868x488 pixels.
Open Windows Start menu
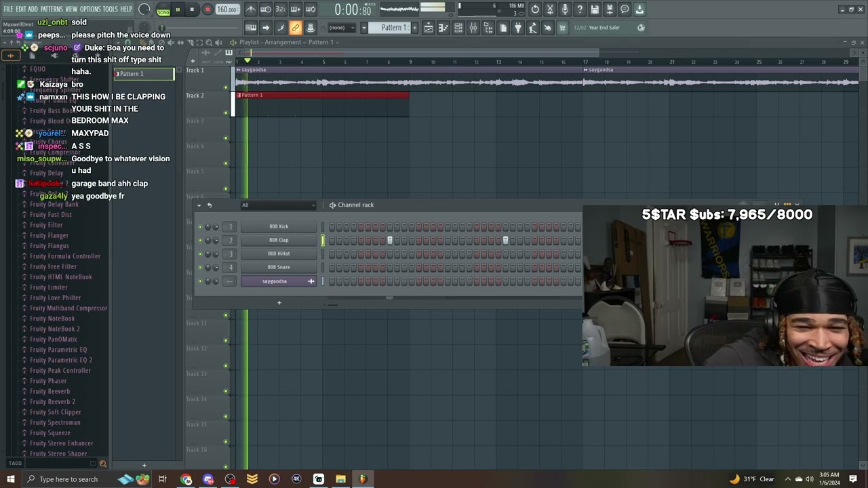point(10,479)
